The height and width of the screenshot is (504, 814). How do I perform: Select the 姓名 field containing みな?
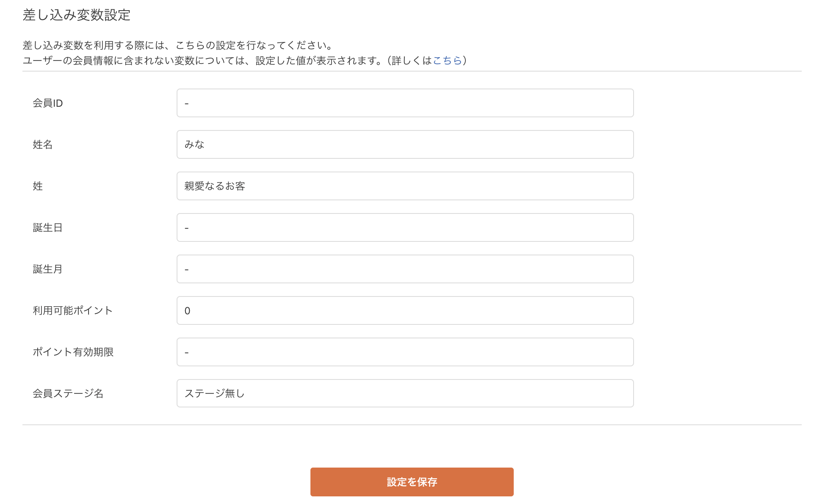(405, 144)
